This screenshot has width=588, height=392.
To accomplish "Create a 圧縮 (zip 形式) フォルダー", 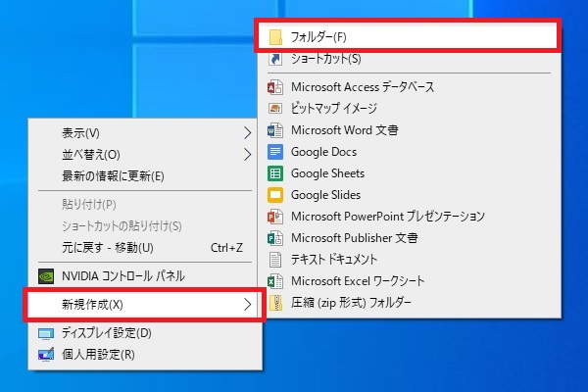I will (409, 303).
